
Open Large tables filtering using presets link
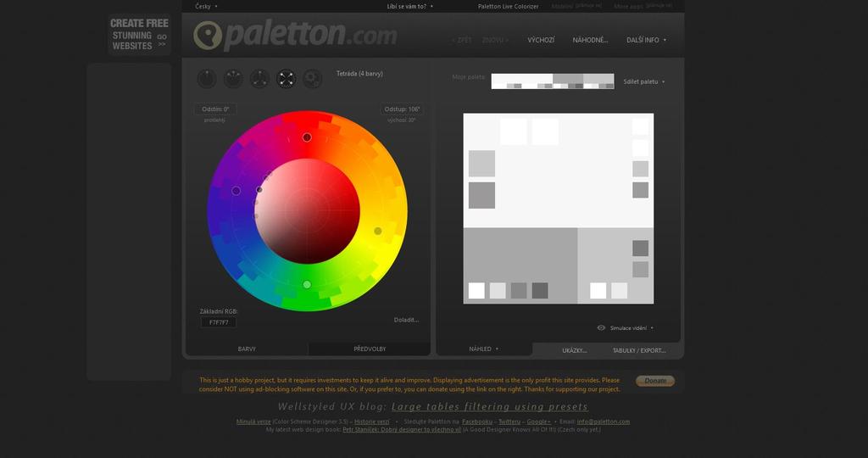[490, 406]
